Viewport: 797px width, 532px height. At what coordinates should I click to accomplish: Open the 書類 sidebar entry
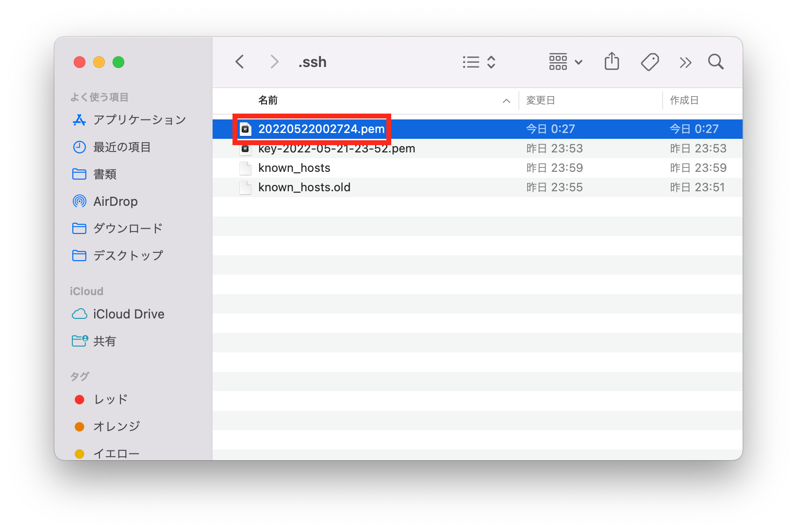click(x=104, y=174)
